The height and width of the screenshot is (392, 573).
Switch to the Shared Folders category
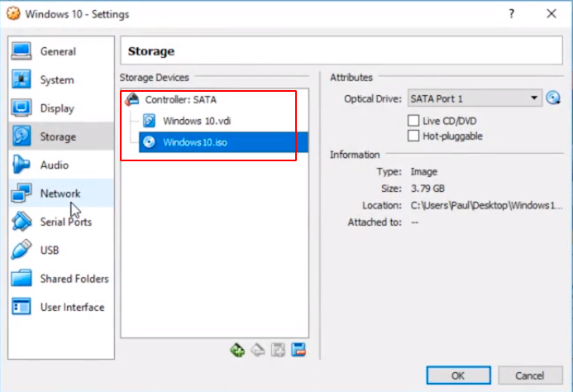tap(74, 279)
